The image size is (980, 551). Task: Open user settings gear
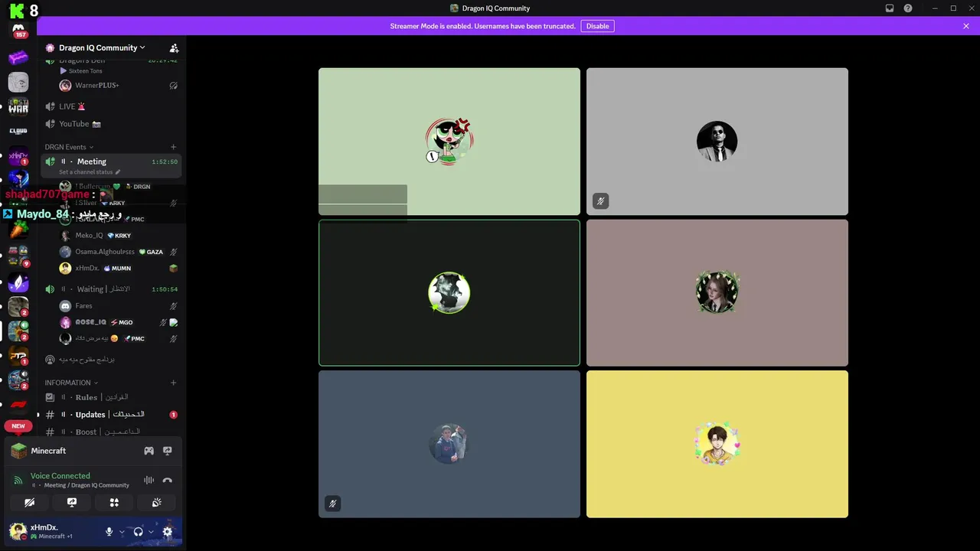168,532
